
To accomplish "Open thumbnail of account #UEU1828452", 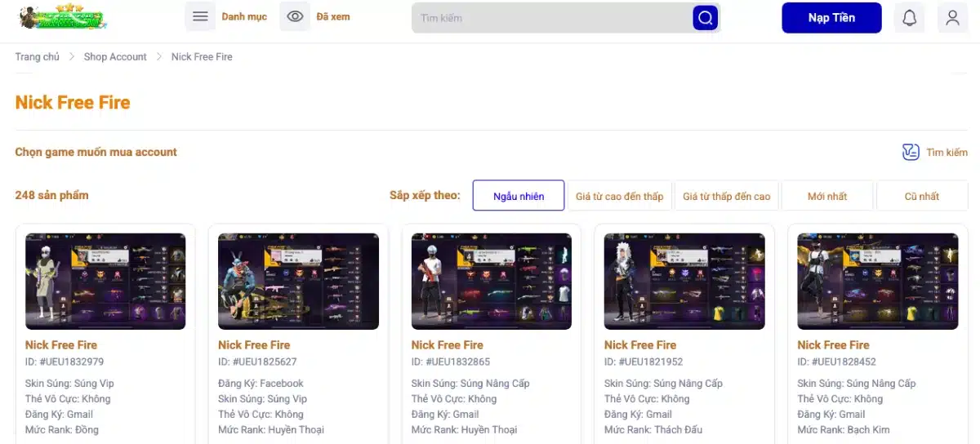I will [877, 282].
